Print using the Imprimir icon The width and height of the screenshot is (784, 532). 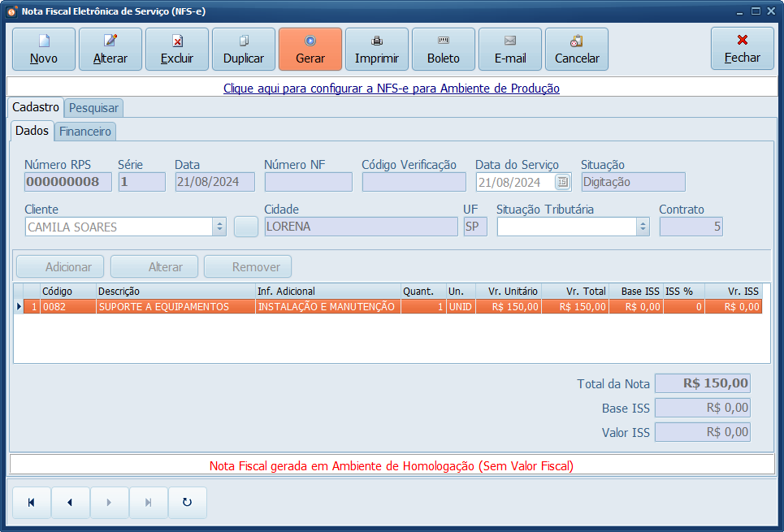click(x=377, y=41)
